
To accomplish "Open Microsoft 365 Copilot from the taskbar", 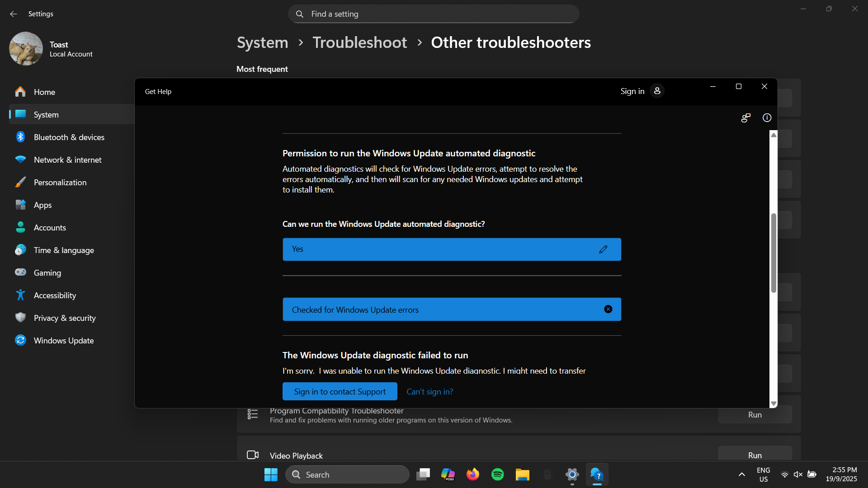I will (x=448, y=474).
